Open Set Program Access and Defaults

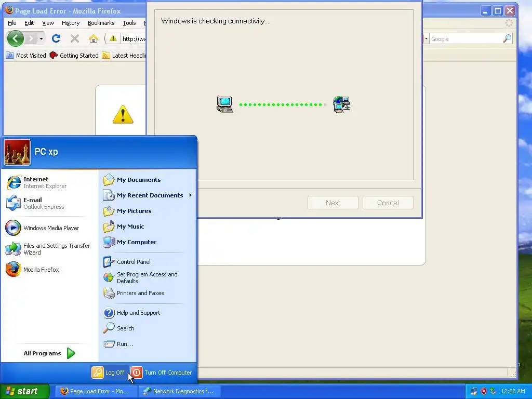148,277
